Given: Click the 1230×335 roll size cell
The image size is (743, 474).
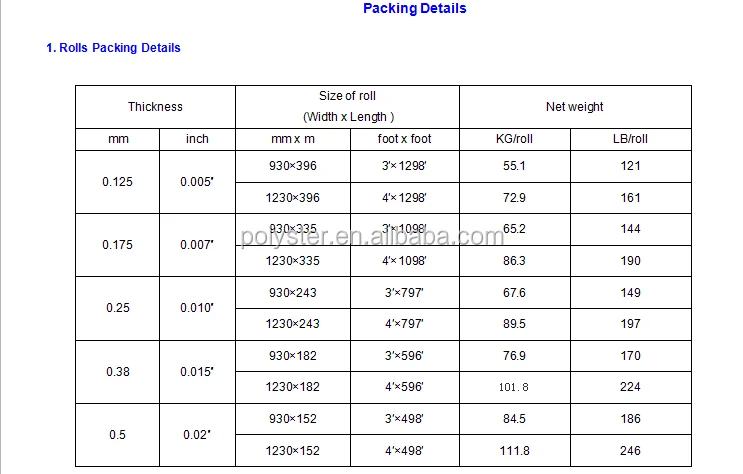Looking at the screenshot, I should (x=292, y=260).
